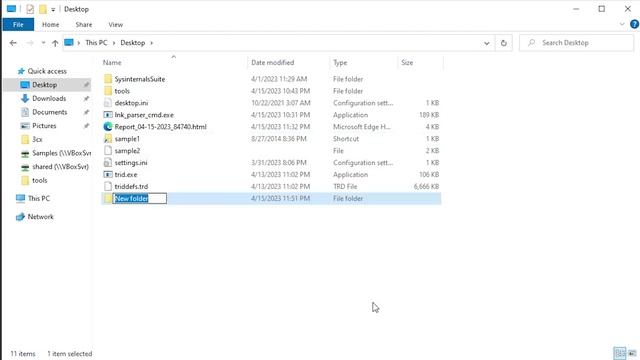
Task: Select the Report_04-15-2023_84740.html Edge icon
Action: click(x=108, y=127)
